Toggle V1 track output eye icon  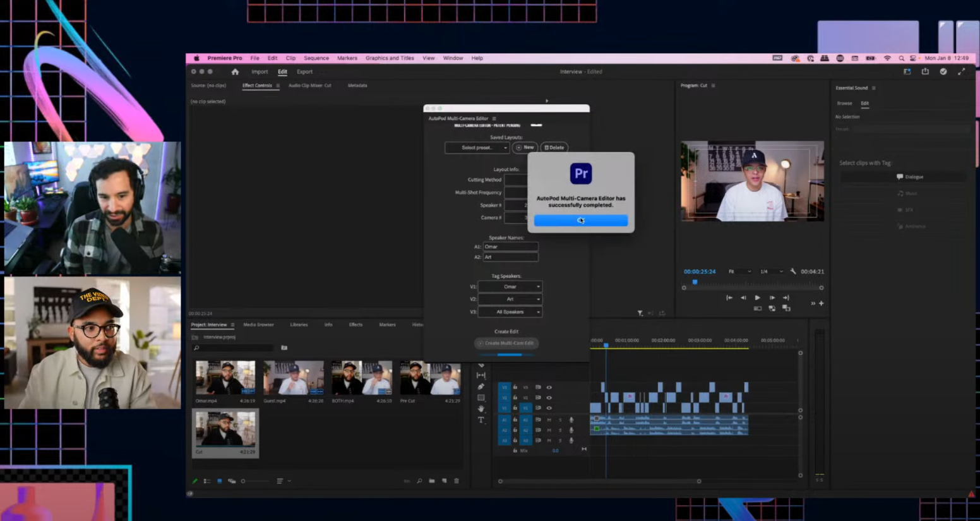tap(549, 408)
